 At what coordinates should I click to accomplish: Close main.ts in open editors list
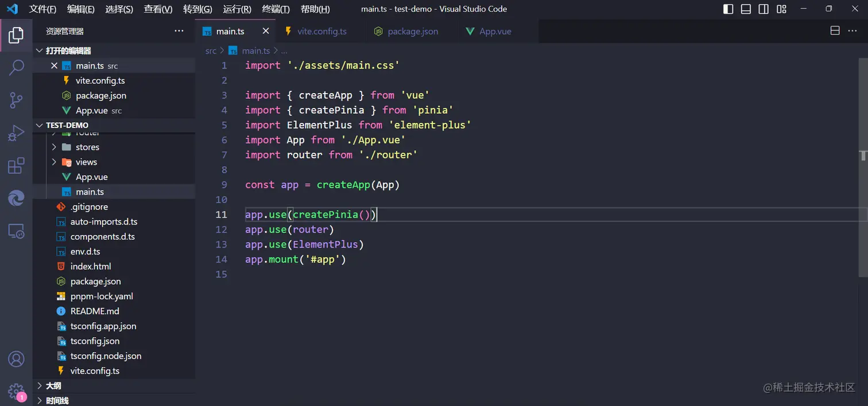[x=55, y=66]
